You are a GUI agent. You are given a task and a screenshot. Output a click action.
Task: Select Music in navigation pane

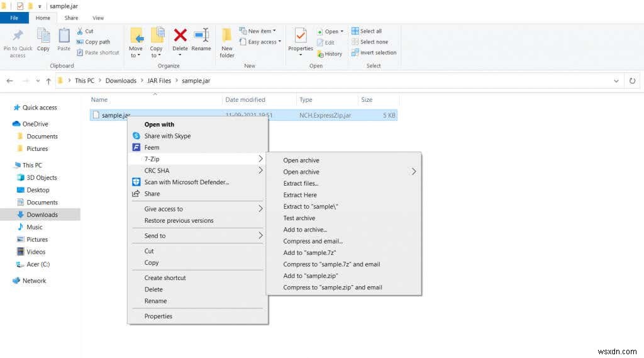coord(30,227)
